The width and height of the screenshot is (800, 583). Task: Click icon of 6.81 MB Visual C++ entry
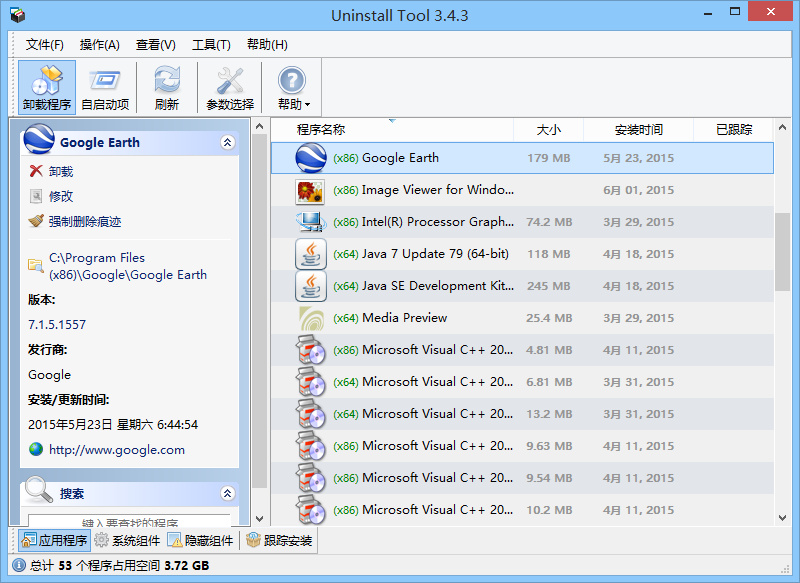point(311,383)
